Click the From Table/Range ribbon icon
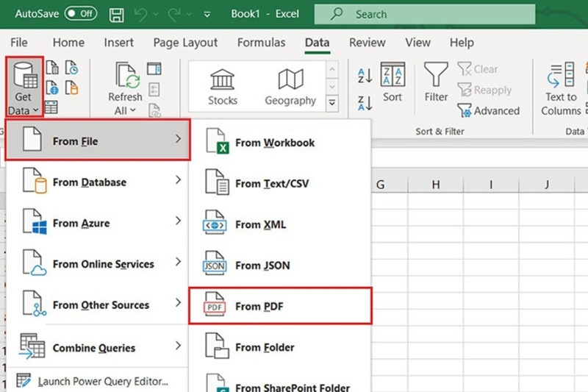The image size is (588, 392). click(x=51, y=107)
